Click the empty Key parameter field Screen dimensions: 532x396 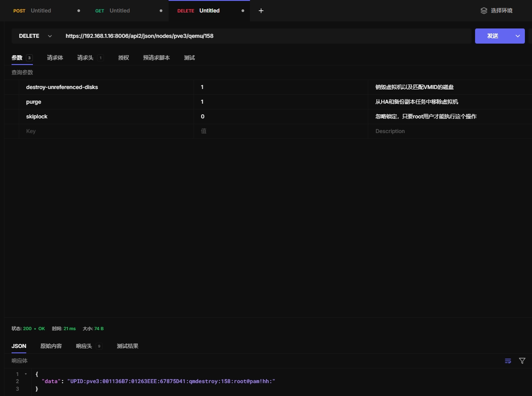[x=106, y=131]
